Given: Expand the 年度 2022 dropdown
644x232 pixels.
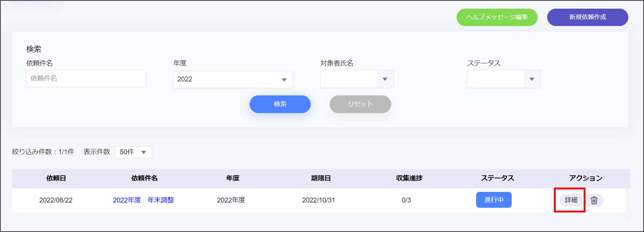Looking at the screenshot, I should pos(232,79).
